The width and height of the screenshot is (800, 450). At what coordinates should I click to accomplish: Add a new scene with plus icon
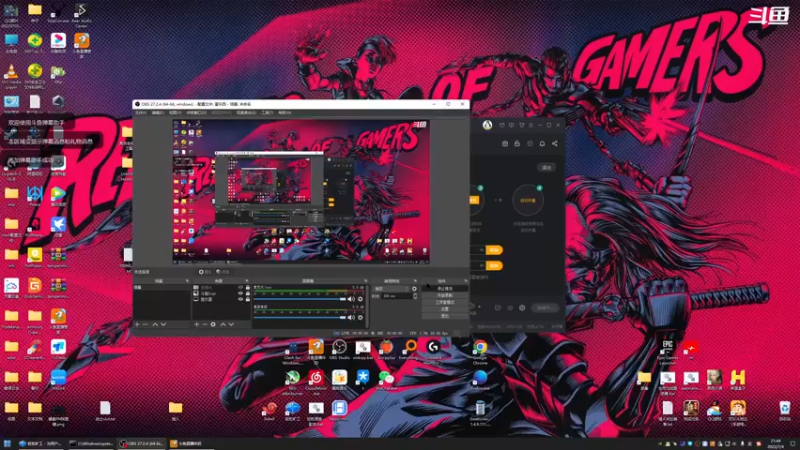137,324
